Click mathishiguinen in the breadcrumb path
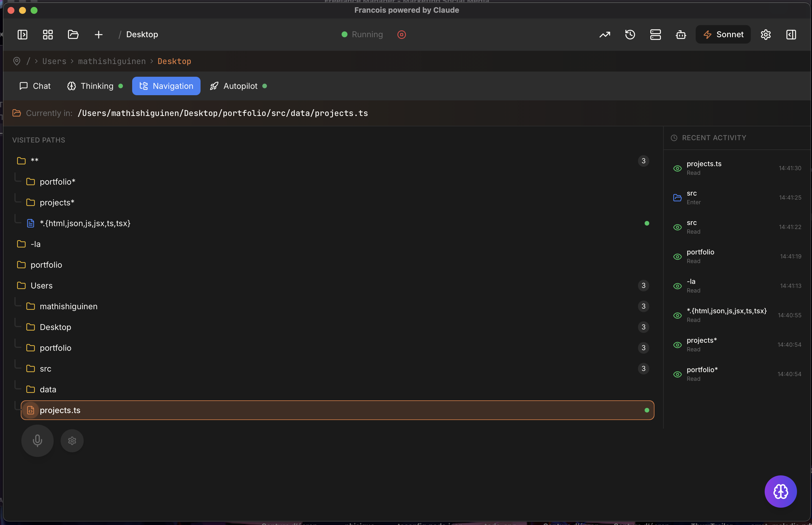 click(x=112, y=61)
